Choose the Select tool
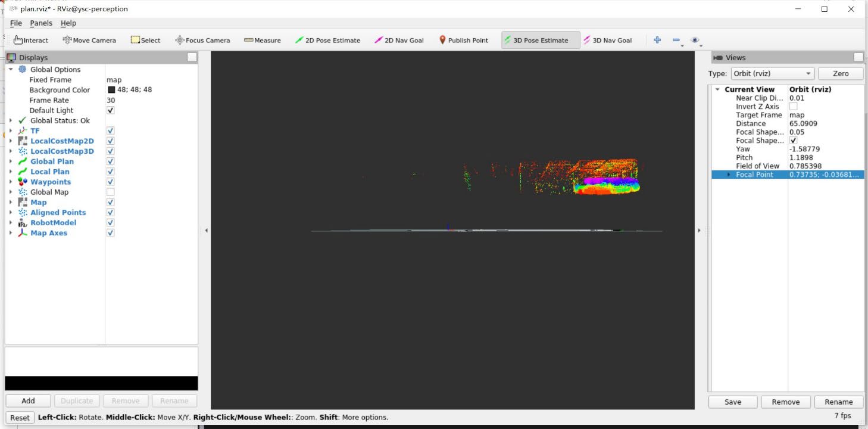Image resolution: width=868 pixels, height=429 pixels. click(x=146, y=41)
